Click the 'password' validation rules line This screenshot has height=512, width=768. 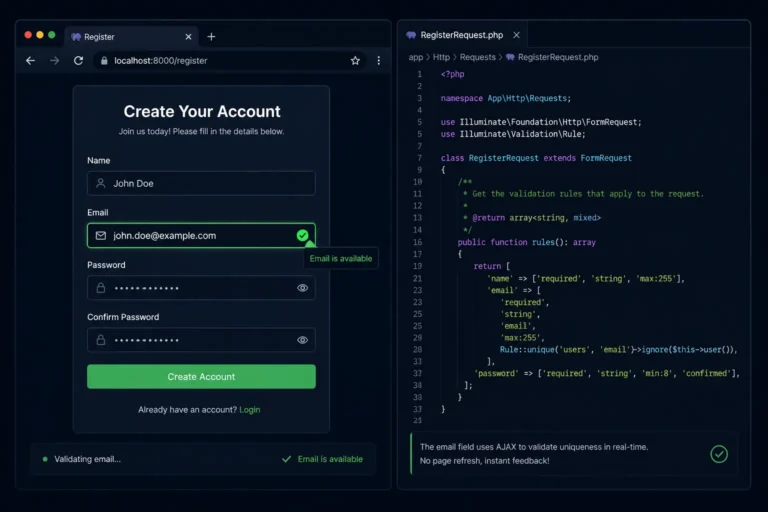pos(607,373)
